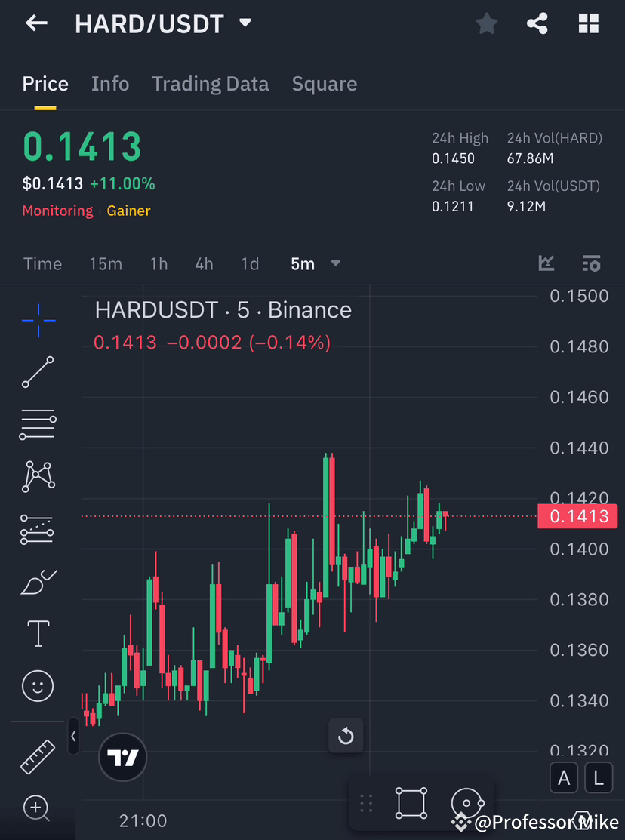
Task: Add HARD/USDT to favorites with the star
Action: click(486, 23)
